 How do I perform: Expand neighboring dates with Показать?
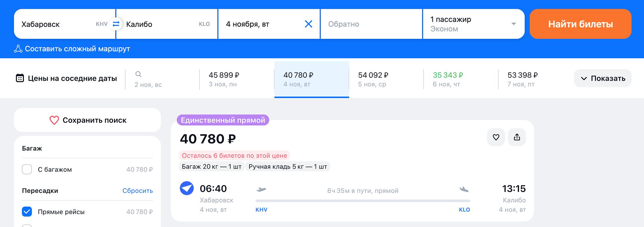(x=602, y=78)
